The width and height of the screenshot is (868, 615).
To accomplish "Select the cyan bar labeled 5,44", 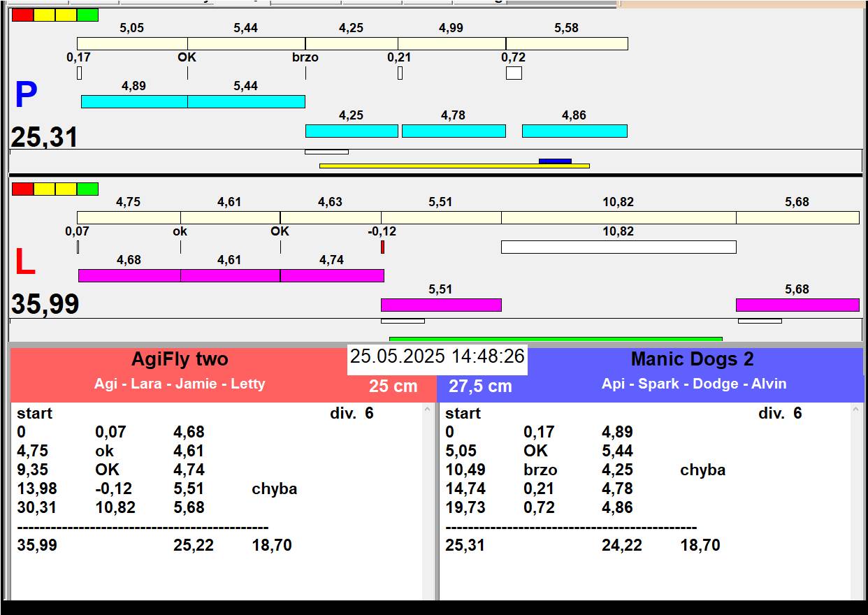I will 246,101.
